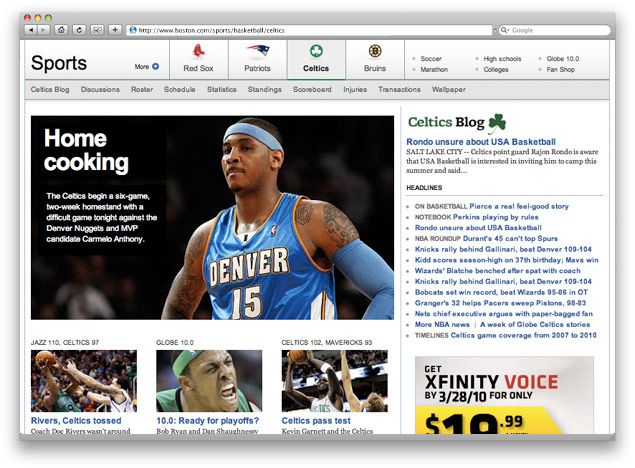Open the Roster page

pos(142,89)
